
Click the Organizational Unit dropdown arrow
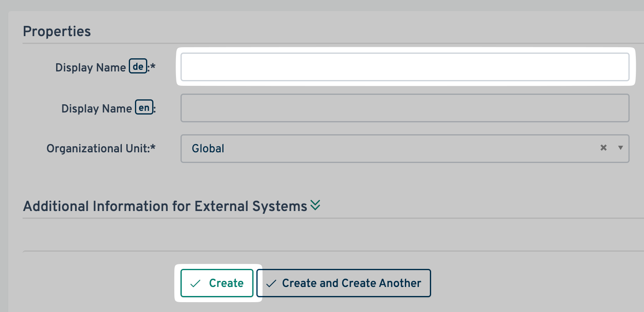click(620, 148)
